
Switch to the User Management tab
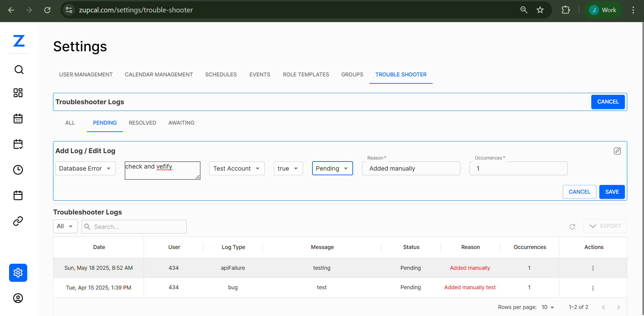[86, 75]
